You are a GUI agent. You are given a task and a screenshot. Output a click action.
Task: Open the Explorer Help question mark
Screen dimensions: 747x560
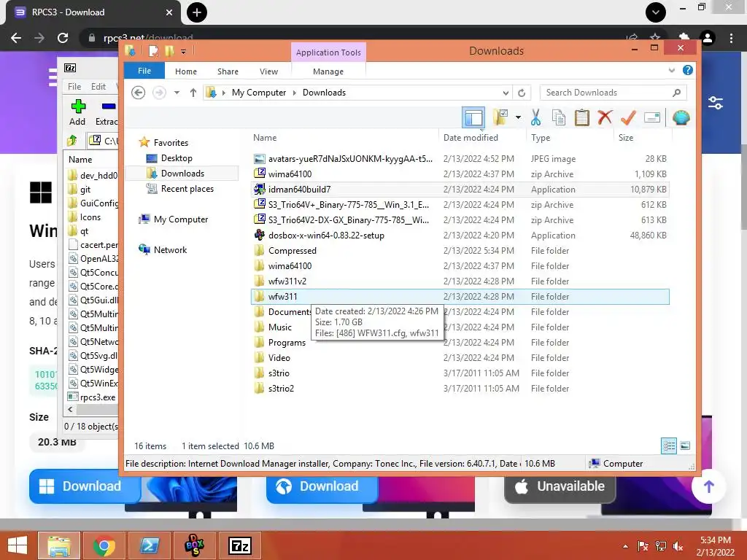(x=687, y=71)
